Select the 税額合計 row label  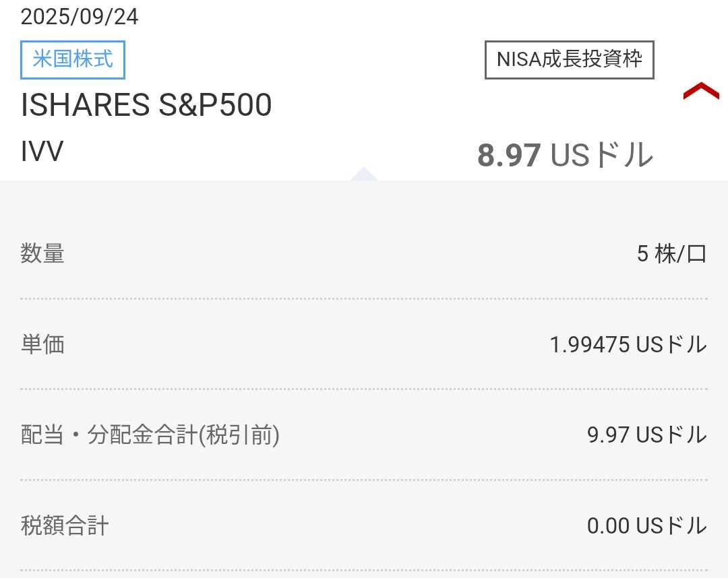(65, 525)
